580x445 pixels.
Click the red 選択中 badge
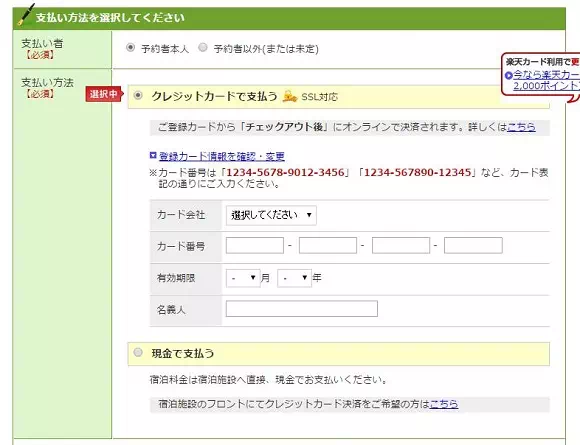(x=104, y=94)
